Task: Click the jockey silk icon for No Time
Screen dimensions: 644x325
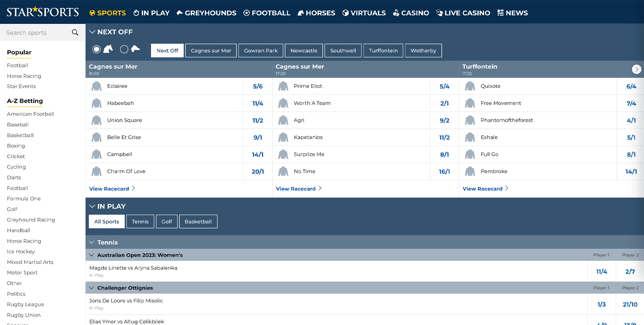Action: 283,172
